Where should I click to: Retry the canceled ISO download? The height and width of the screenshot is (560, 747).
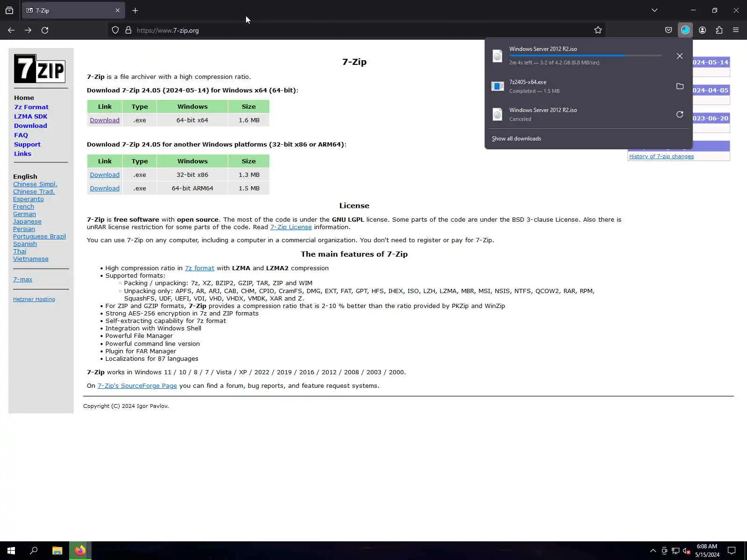pyautogui.click(x=680, y=114)
